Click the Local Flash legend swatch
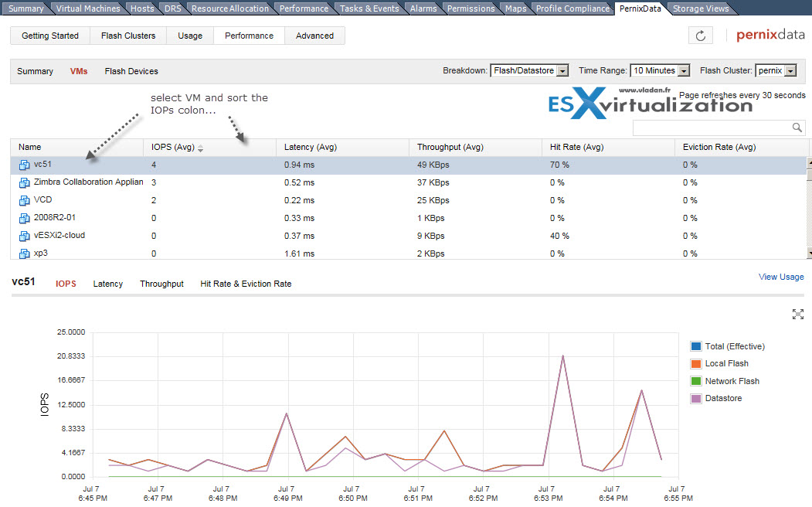This screenshot has height=507, width=812. 696,363
